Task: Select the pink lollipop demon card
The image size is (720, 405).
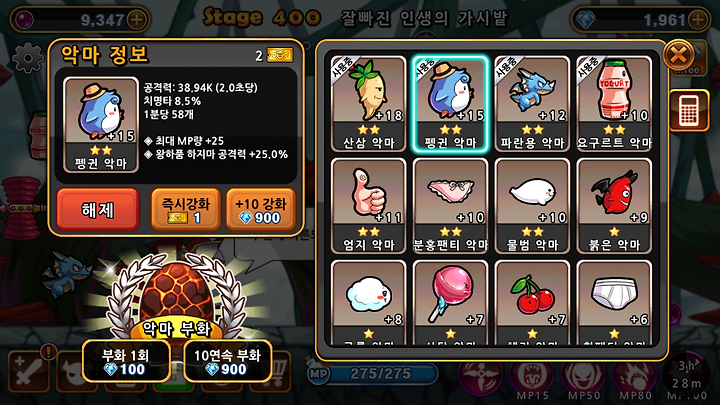Action: [x=450, y=303]
